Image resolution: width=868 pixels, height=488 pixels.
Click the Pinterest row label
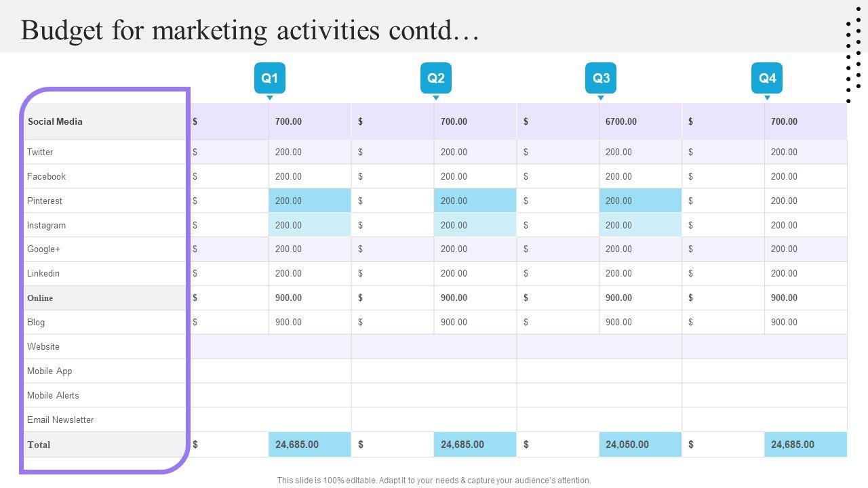click(x=44, y=201)
